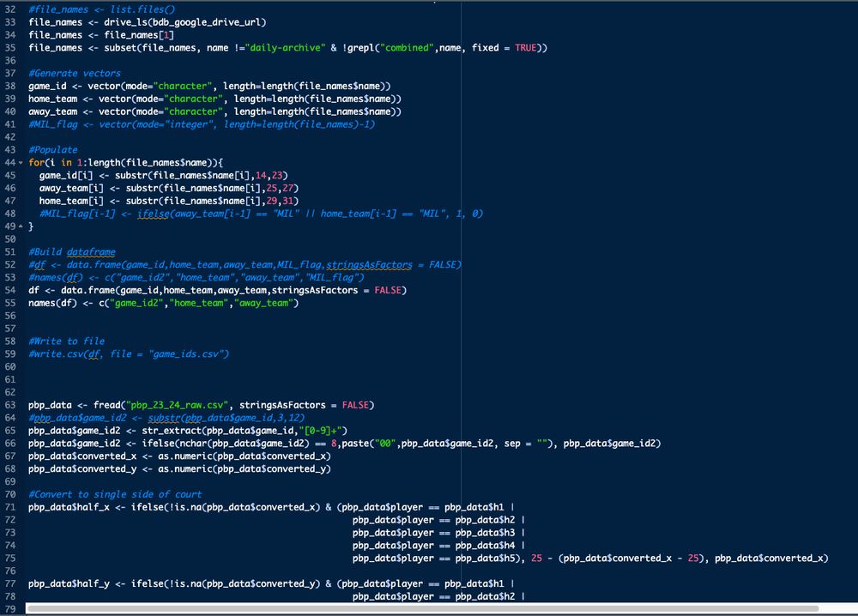The height and width of the screenshot is (616, 858).
Task: Click "pbp_data$converted_y" at start of line 68
Action: point(82,469)
